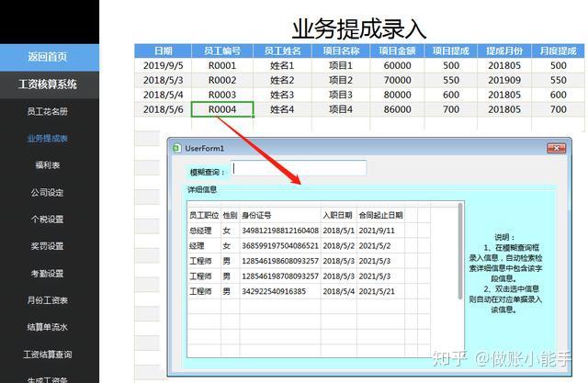Image resolution: width=588 pixels, height=383 pixels.
Task: Go to 月份工资表 in the sidebar
Action: 48,300
